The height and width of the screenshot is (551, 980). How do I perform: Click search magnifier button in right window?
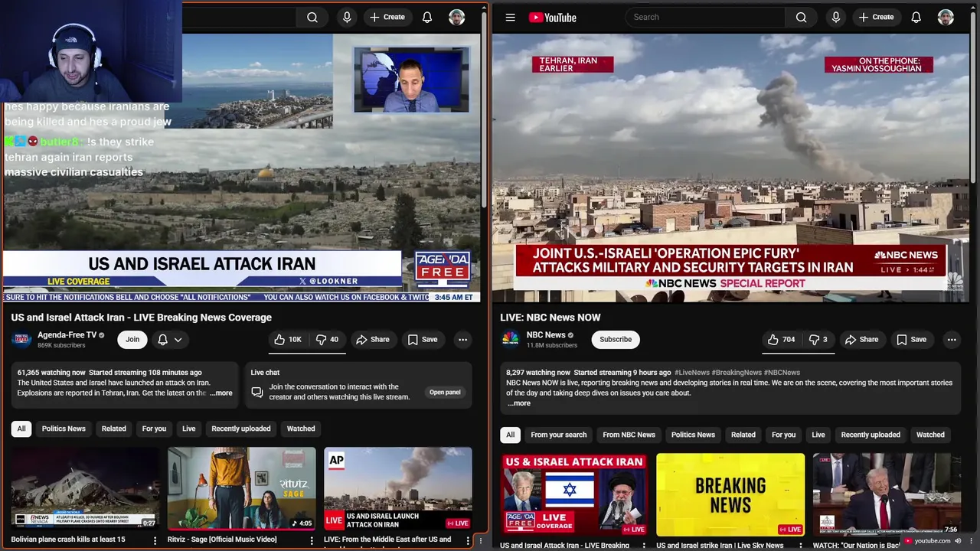point(801,17)
